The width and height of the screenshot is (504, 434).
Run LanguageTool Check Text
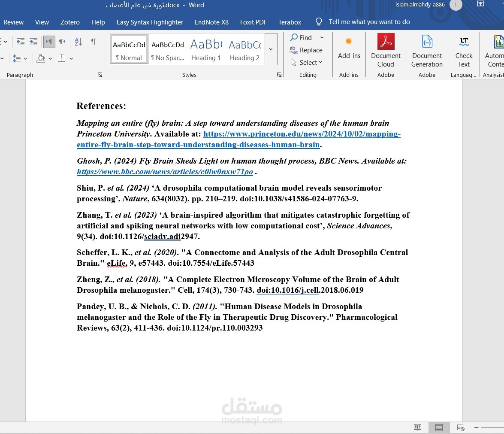pos(464,50)
